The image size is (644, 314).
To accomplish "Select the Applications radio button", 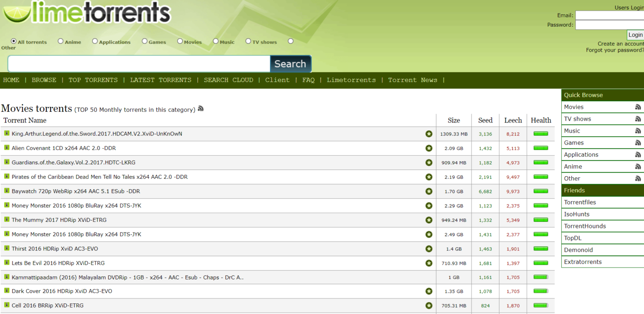I will click(x=95, y=41).
